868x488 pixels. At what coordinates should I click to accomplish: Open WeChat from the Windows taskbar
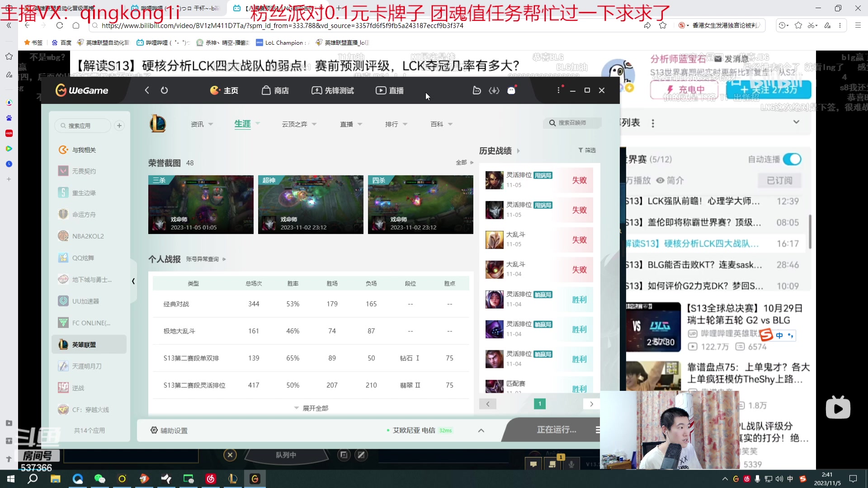tap(99, 479)
